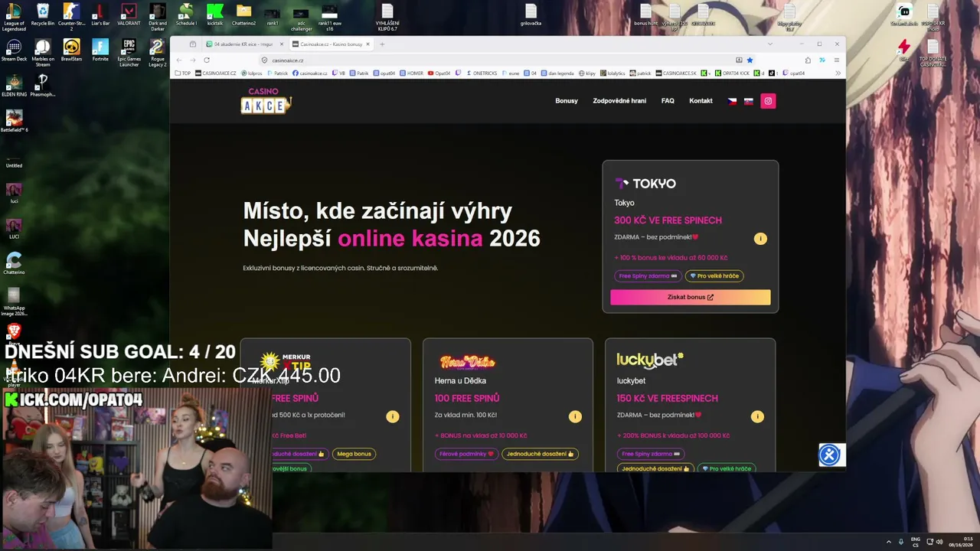Open a new browser tab
The image size is (980, 551).
pos(383,44)
